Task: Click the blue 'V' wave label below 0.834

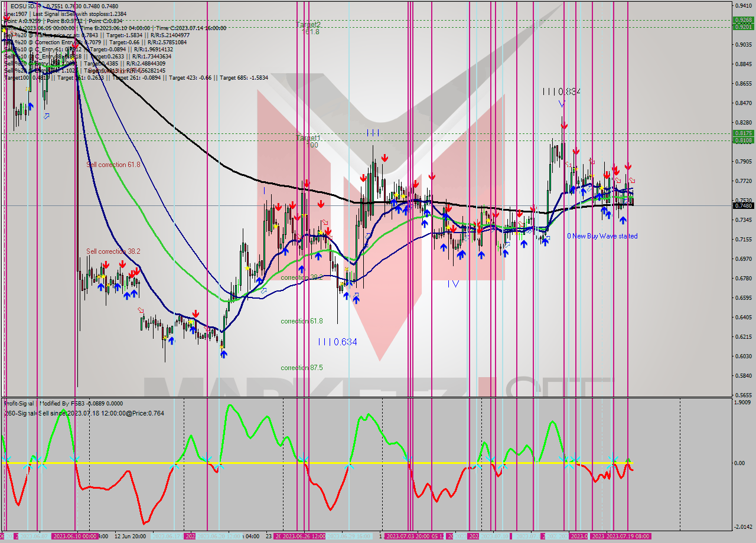Action: coord(562,104)
